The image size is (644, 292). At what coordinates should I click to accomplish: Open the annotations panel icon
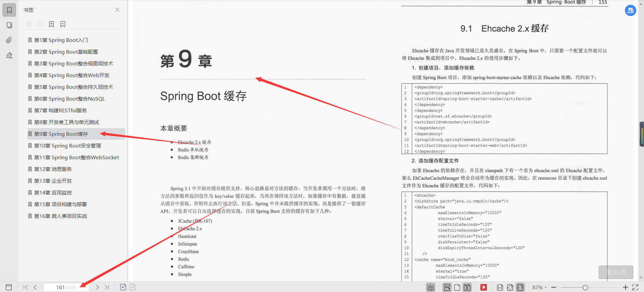point(9,55)
